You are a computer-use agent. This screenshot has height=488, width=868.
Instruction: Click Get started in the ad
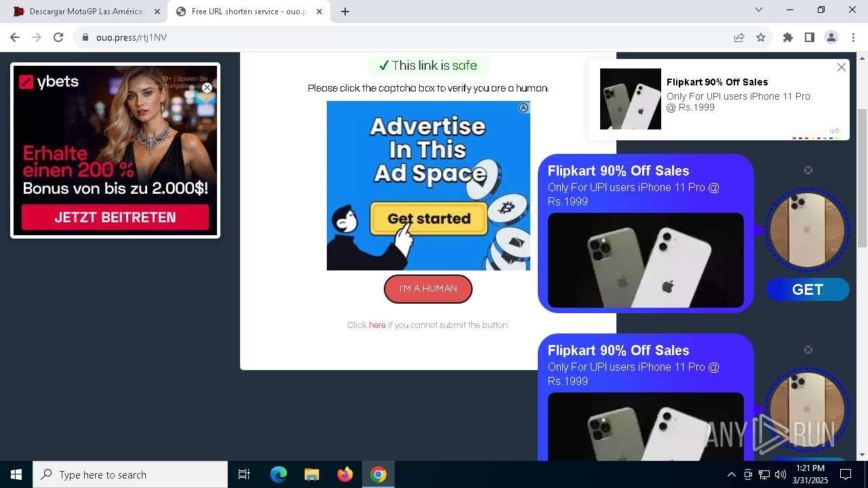click(429, 219)
